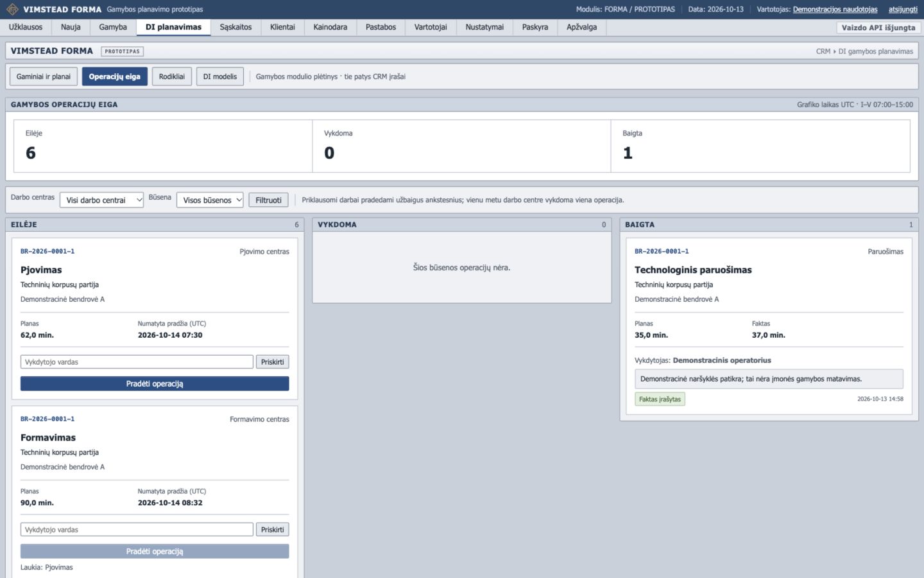
Task: Open the Paskyra tab
Action: pos(535,27)
